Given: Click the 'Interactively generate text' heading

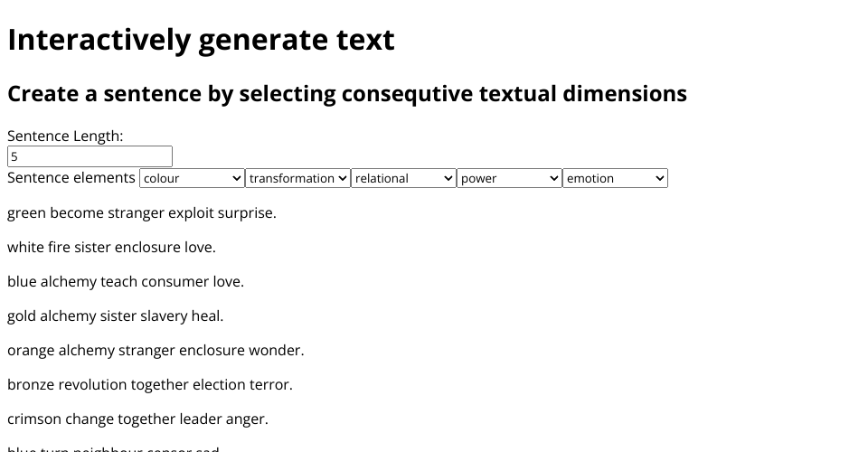Looking at the screenshot, I should (201, 40).
